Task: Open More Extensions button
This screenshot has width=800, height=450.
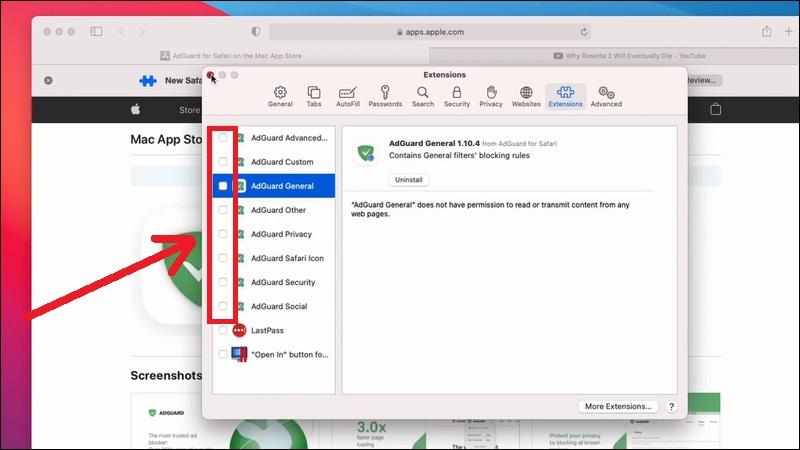Action: (x=618, y=406)
